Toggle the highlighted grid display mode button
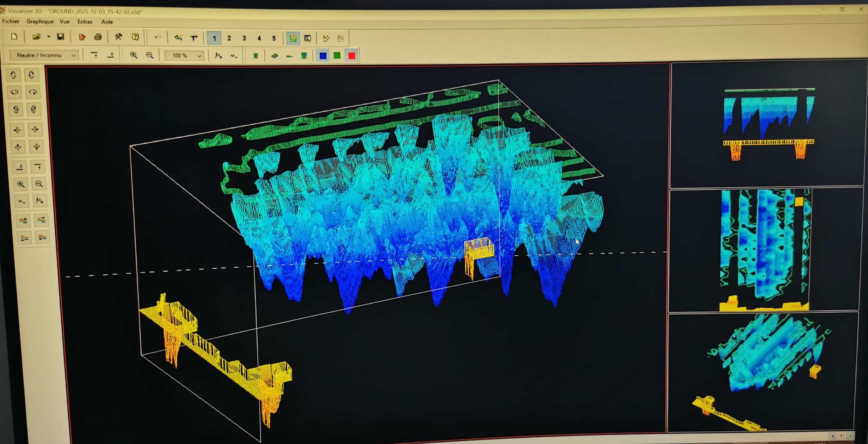This screenshot has height=444, width=868. click(x=293, y=38)
